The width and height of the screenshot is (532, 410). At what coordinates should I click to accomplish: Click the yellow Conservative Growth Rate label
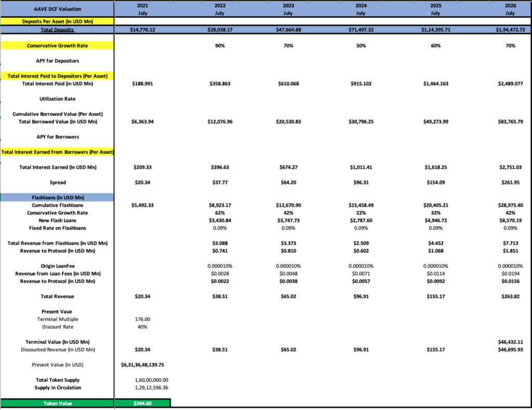coord(57,45)
